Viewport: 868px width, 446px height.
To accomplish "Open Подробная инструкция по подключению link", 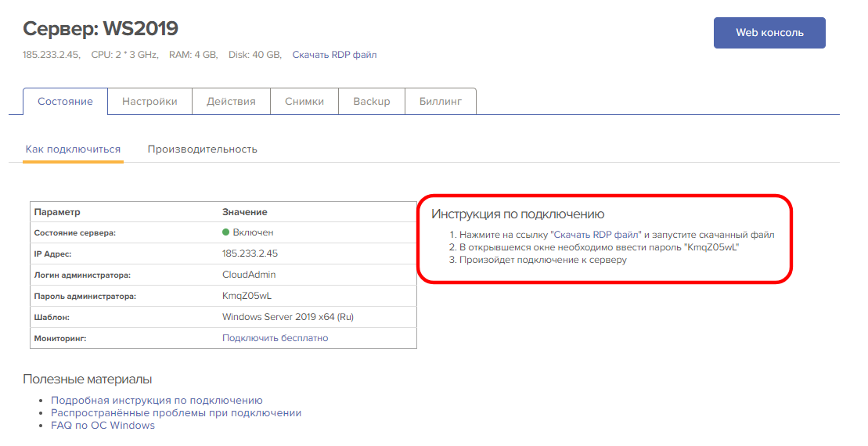I will point(157,400).
